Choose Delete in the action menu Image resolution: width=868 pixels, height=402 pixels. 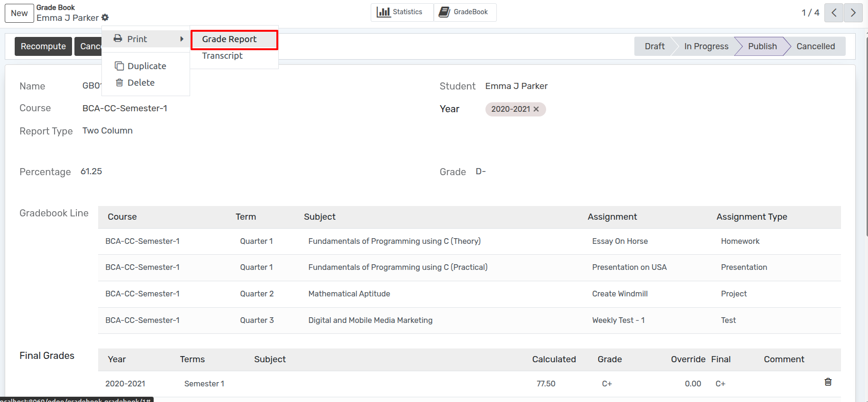pyautogui.click(x=141, y=83)
